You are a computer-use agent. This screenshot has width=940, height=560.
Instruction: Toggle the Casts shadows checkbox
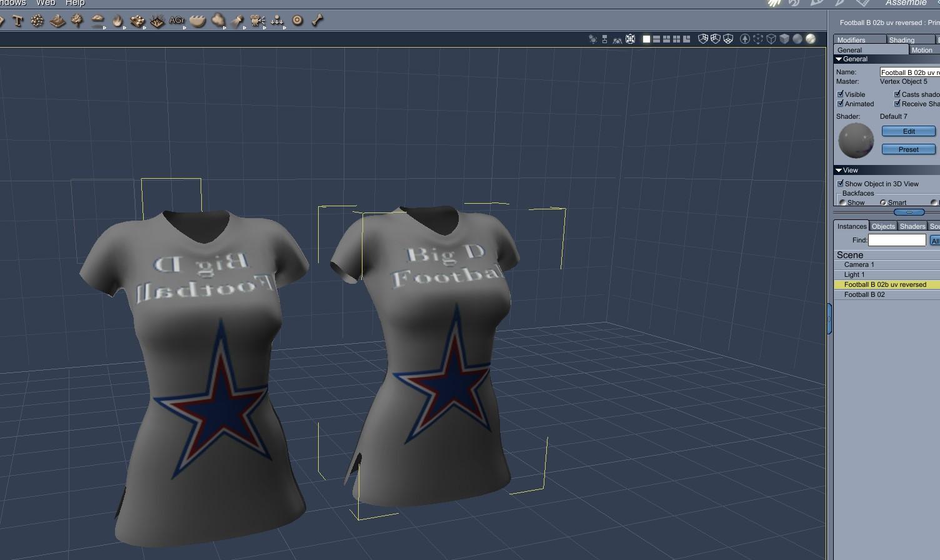897,94
